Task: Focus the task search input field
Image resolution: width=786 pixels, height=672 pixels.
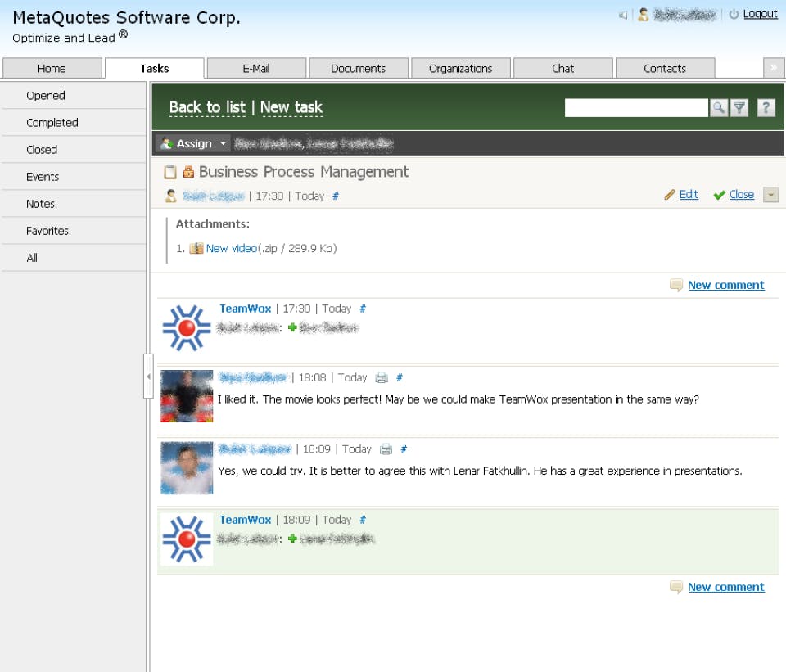Action: 636,108
